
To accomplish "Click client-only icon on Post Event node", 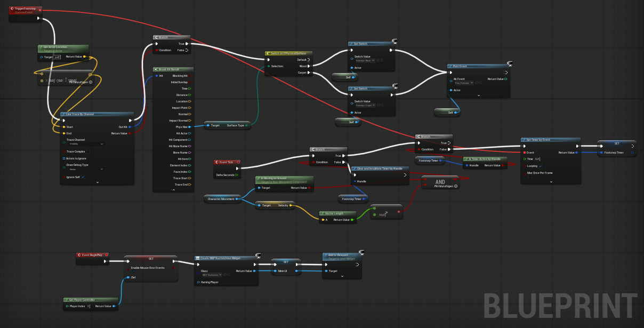I will [510, 63].
